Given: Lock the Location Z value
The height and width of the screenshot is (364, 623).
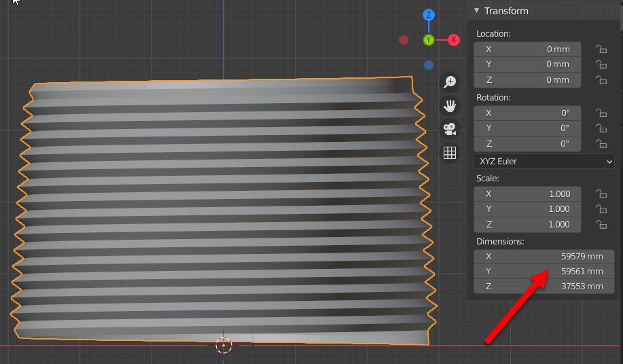Looking at the screenshot, I should 601,80.
